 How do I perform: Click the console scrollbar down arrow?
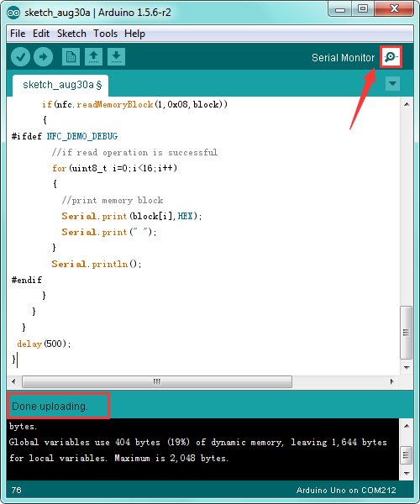coord(407,473)
